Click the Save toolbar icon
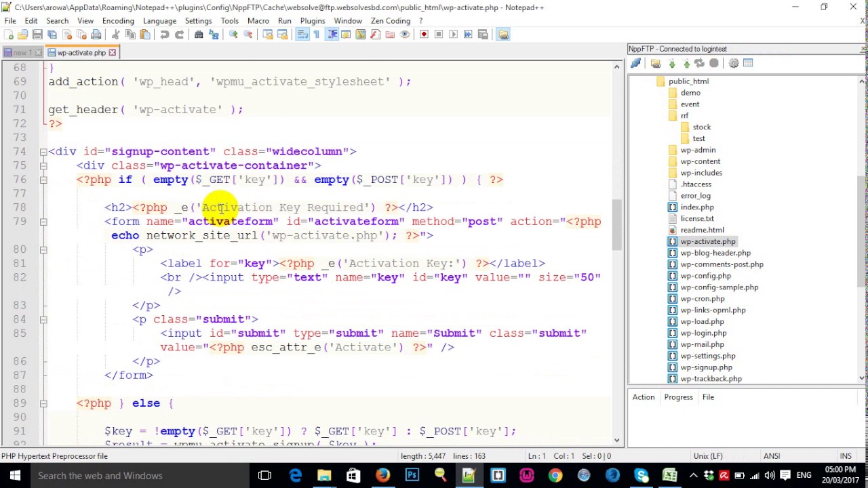Image resolution: width=868 pixels, height=488 pixels. pyautogui.click(x=37, y=35)
